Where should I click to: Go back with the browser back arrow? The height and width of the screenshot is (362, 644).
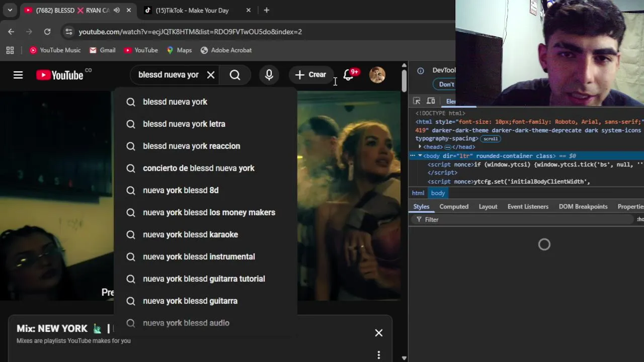point(11,32)
